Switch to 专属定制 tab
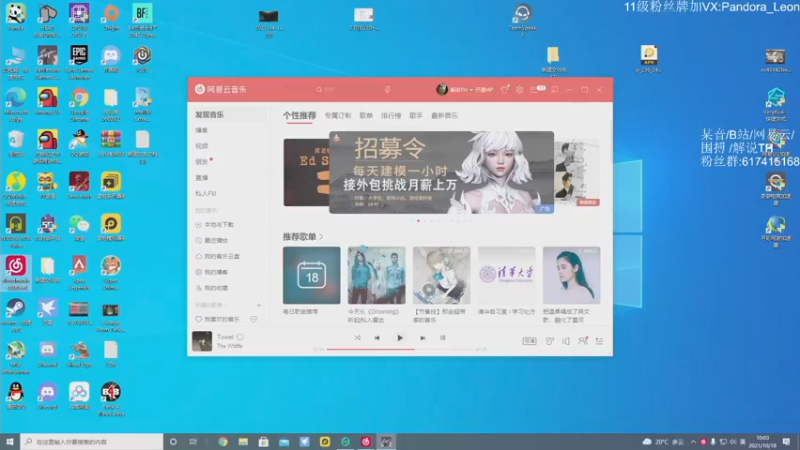The height and width of the screenshot is (450, 800). tap(338, 116)
